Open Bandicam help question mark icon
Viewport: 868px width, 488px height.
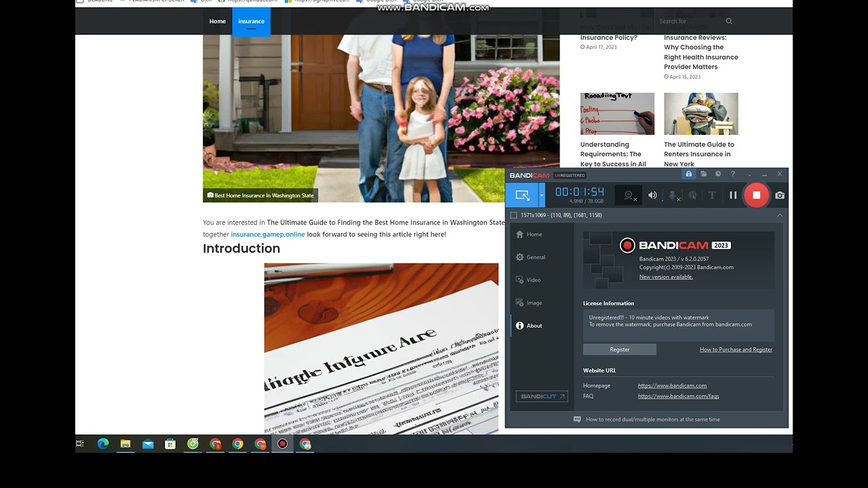pyautogui.click(x=732, y=174)
